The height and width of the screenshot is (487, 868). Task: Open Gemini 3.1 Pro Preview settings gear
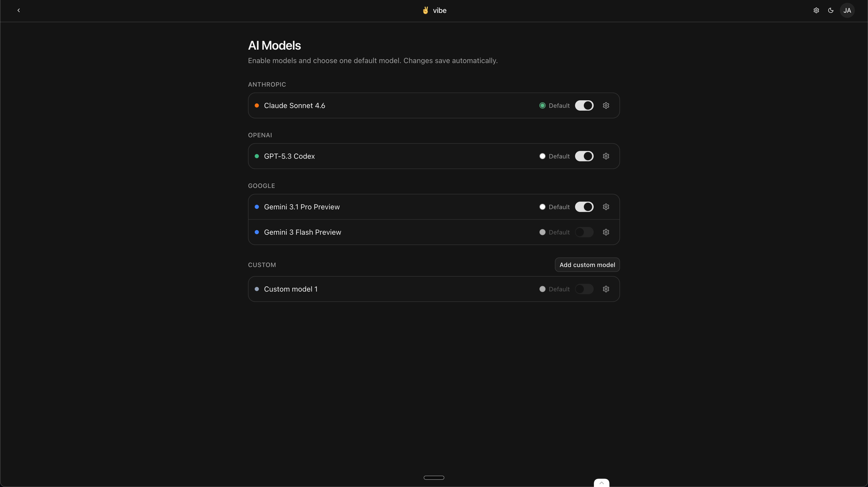click(x=606, y=207)
